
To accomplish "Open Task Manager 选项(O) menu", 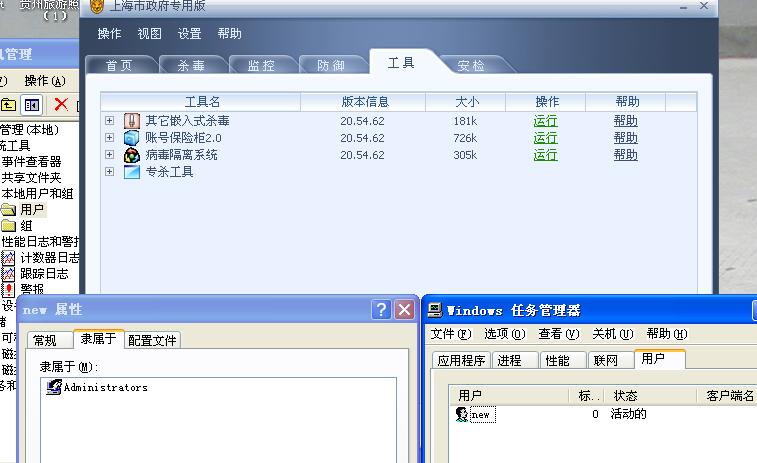I will 505,334.
